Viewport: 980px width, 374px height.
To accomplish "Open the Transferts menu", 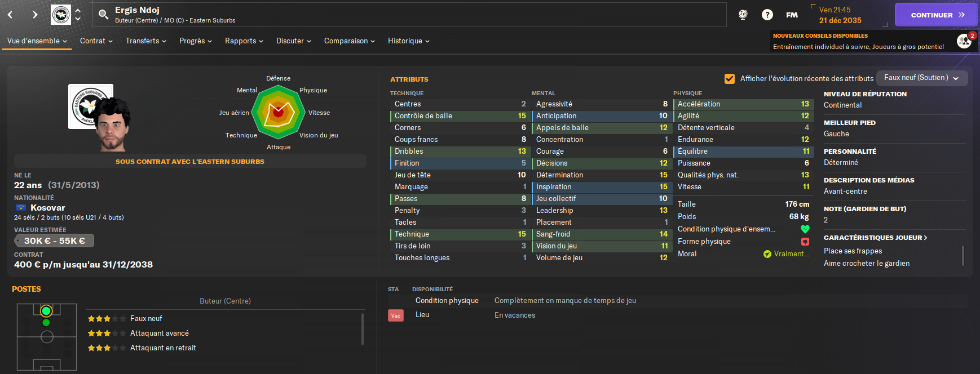I will (x=146, y=41).
